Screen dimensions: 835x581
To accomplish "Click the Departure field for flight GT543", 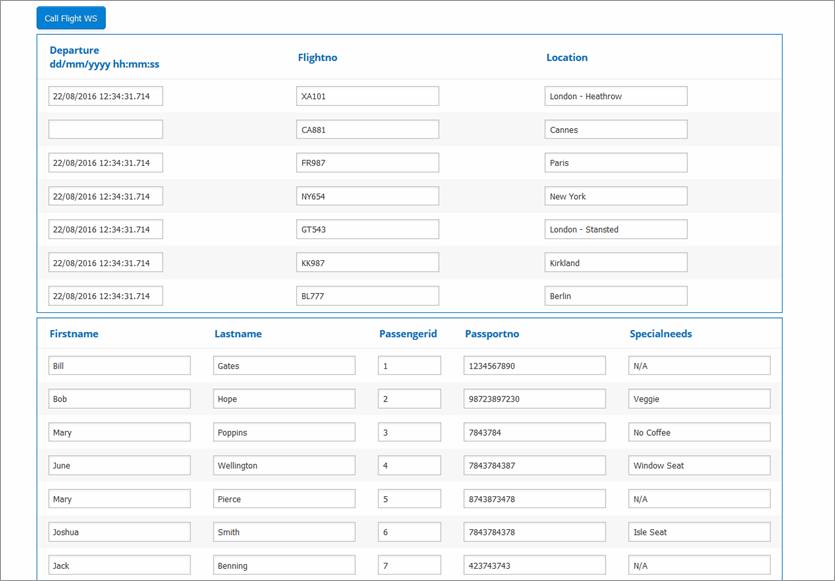I will [x=105, y=230].
